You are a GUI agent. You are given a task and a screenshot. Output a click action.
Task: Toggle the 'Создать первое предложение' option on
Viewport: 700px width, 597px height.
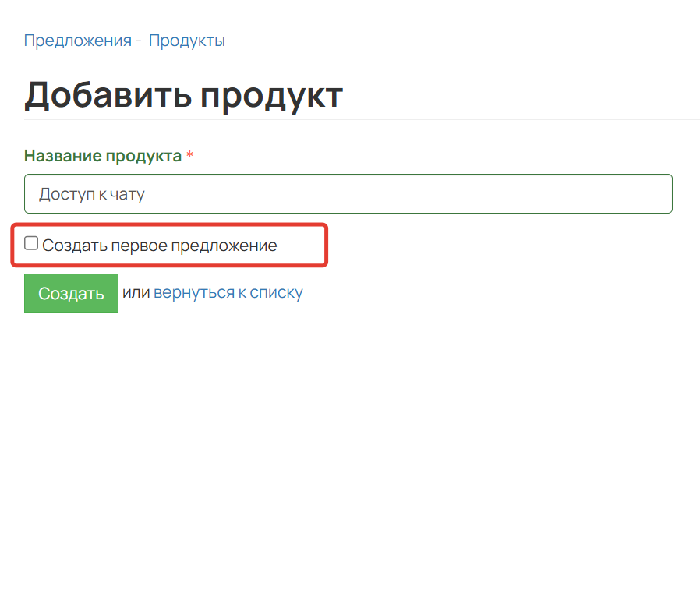31,242
